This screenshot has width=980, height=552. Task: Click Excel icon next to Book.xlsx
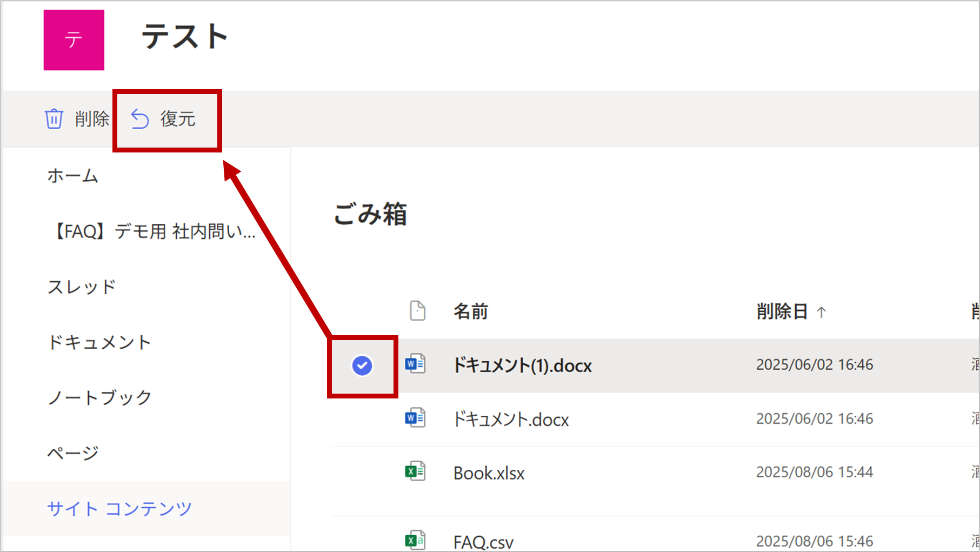(415, 472)
